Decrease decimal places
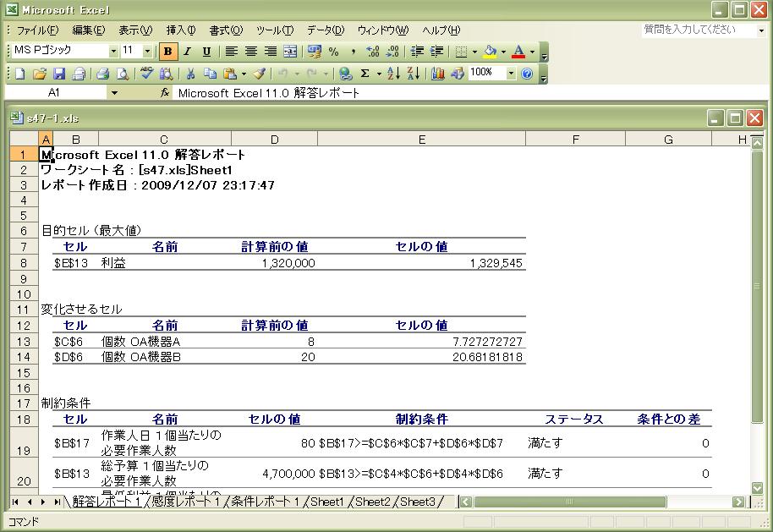 coord(392,52)
